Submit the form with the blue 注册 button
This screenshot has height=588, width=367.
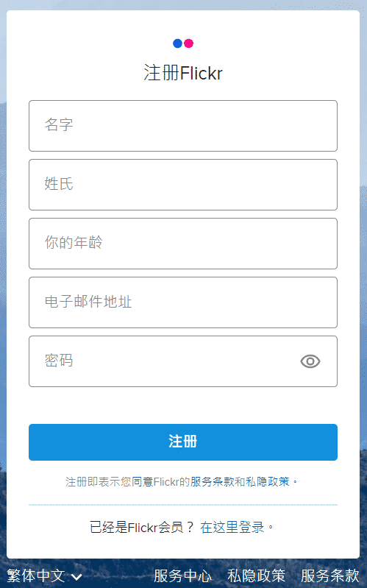183,442
